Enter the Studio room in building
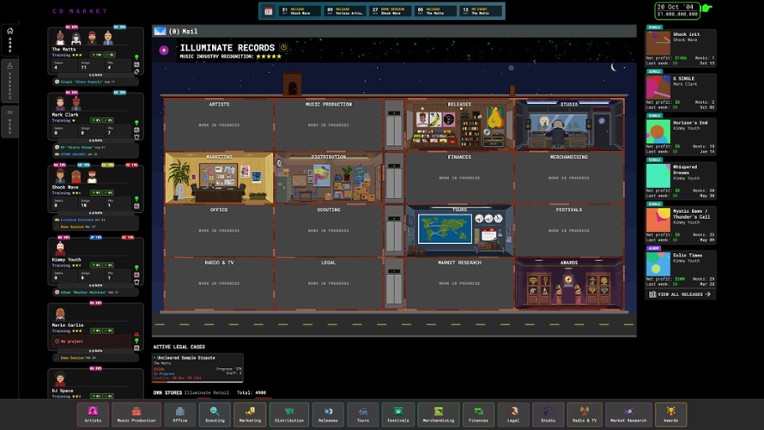The image size is (764, 430). click(x=569, y=125)
